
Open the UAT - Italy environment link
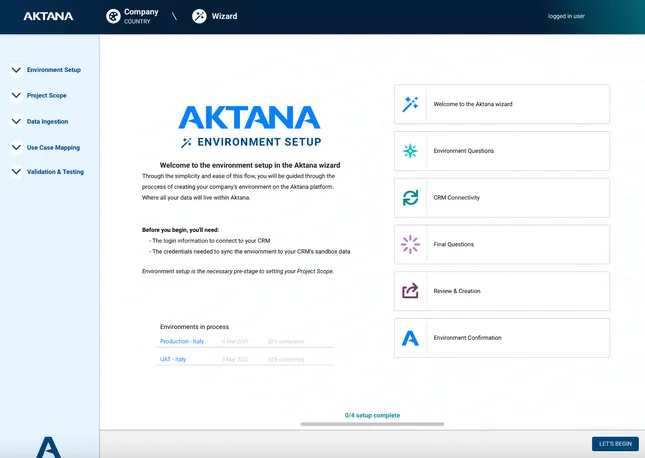[x=173, y=359]
